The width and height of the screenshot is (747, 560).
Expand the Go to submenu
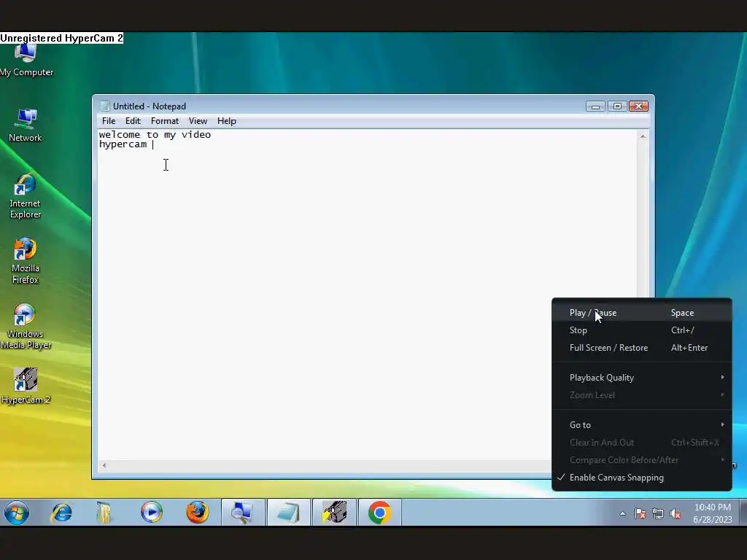642,425
